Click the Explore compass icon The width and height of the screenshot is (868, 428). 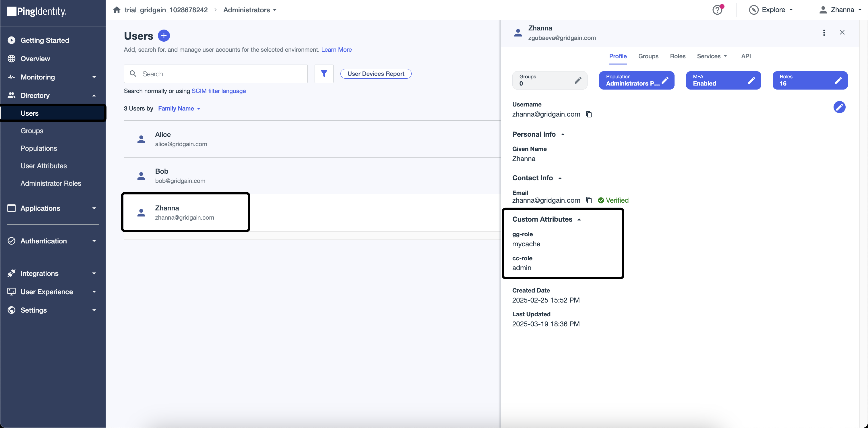tap(753, 10)
